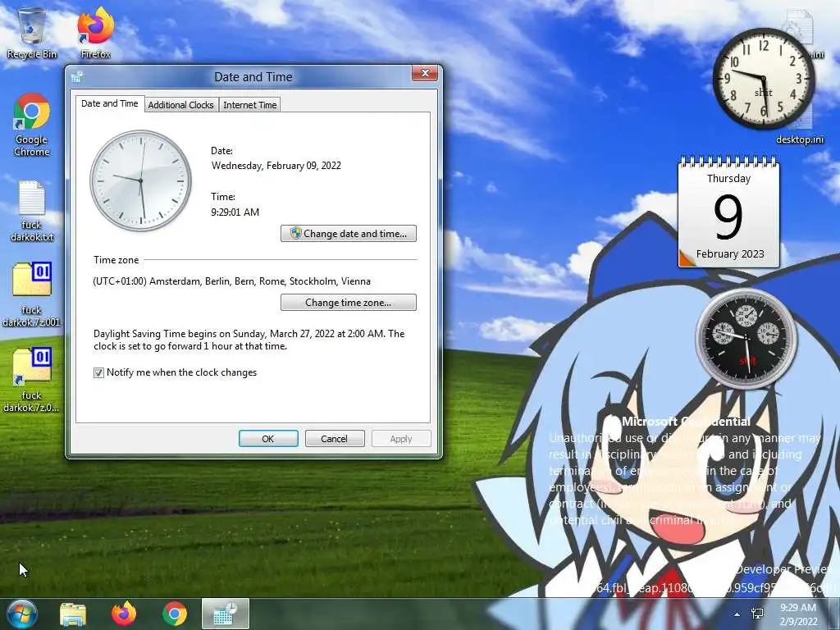The image size is (840, 630).
Task: Click the UTC+01:00 Amsterdam time zone text
Action: tap(232, 281)
